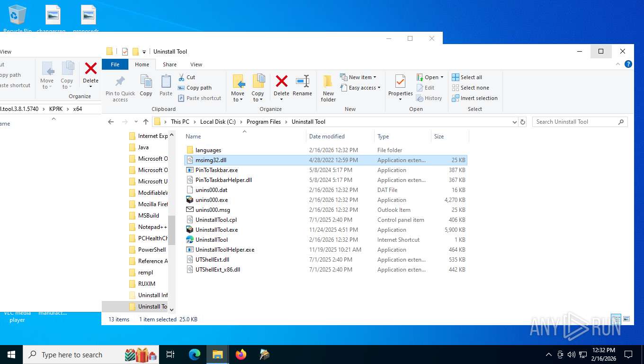The width and height of the screenshot is (644, 364).
Task: Open Explorer Help question mark icon
Action: click(x=628, y=64)
